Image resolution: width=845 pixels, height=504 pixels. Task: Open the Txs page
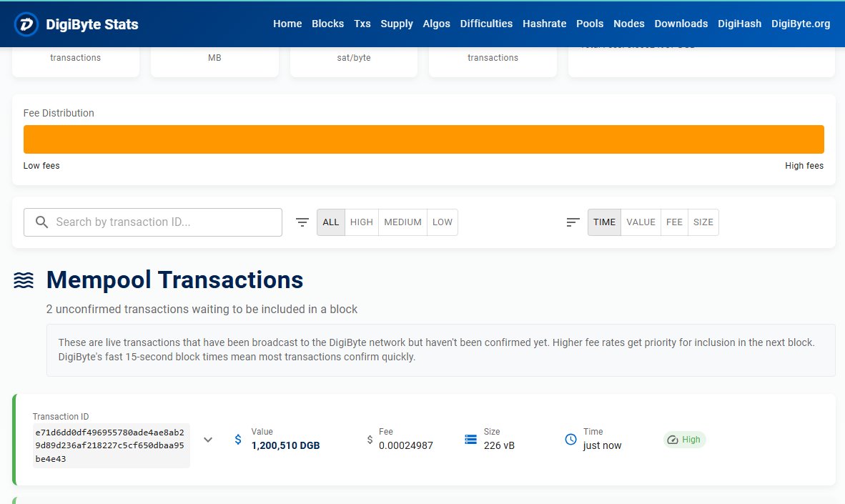pyautogui.click(x=362, y=24)
